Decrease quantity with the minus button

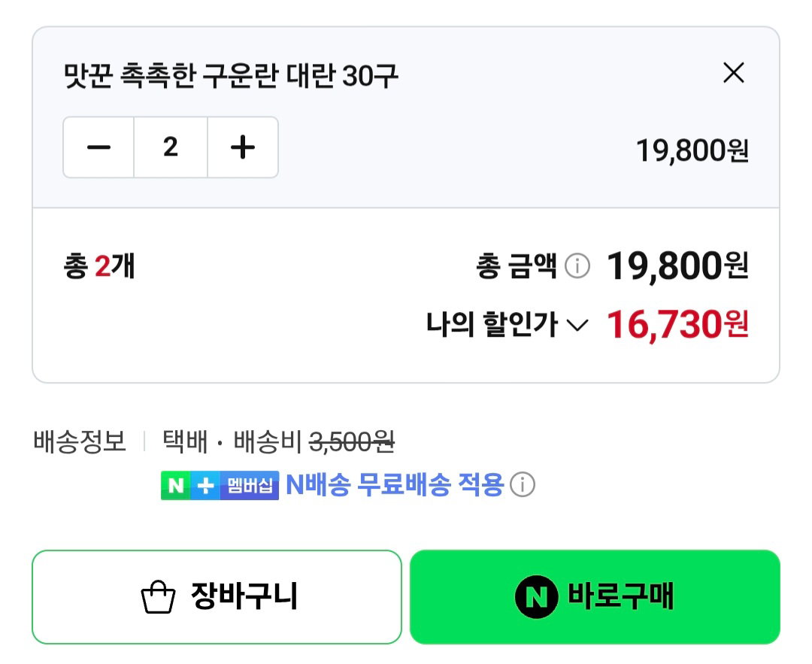[x=98, y=147]
